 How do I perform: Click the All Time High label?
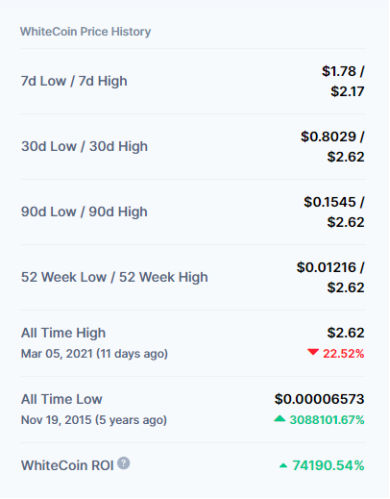63,333
